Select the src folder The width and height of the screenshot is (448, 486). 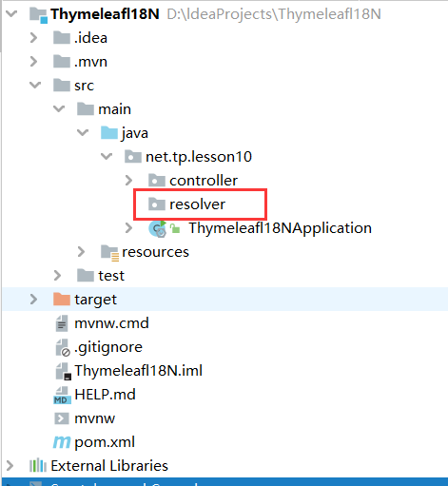pos(84,86)
